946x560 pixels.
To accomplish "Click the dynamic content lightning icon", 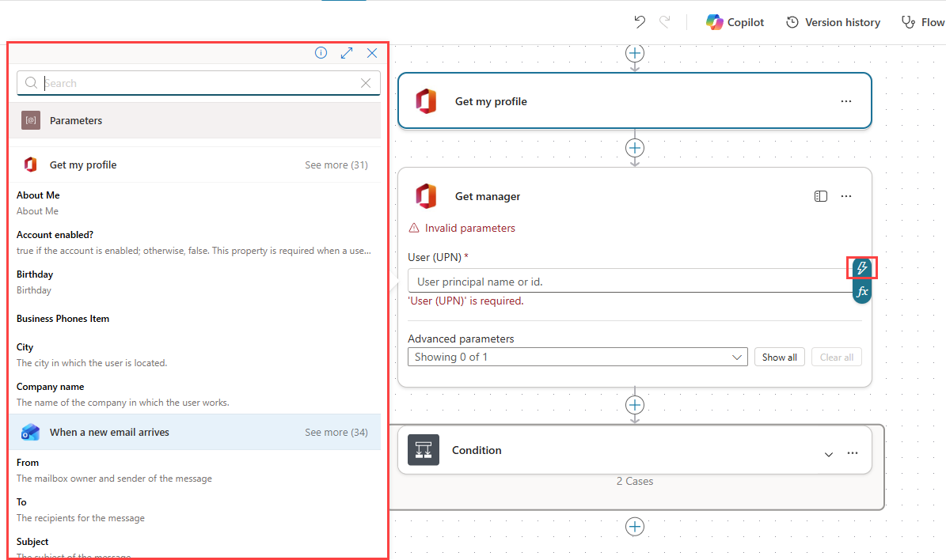I will (862, 267).
